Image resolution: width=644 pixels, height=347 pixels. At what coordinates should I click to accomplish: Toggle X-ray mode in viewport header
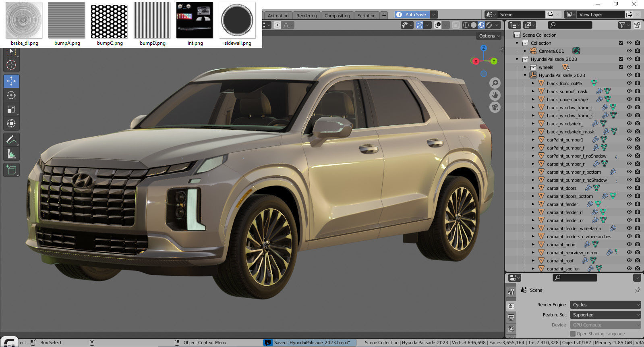456,25
